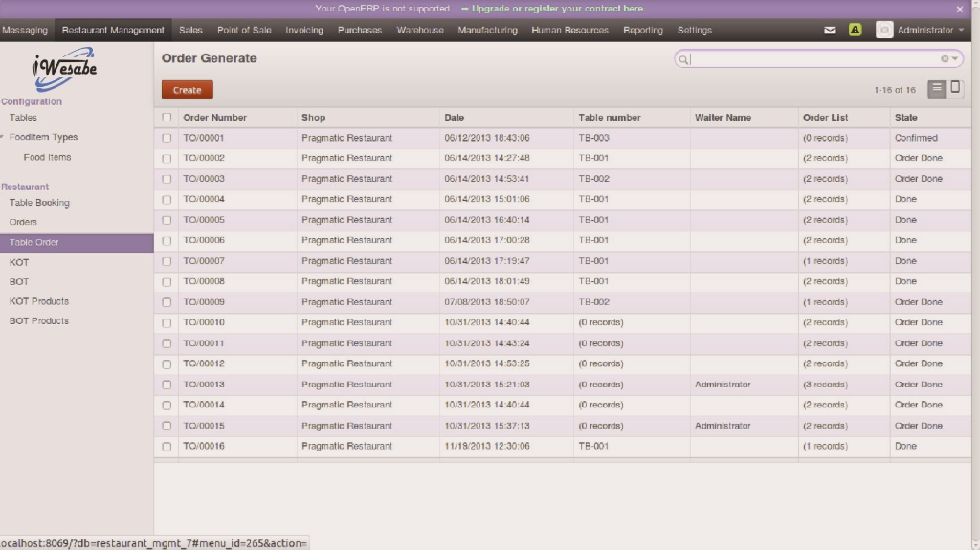980x550 pixels.
Task: Click the search magnifier icon
Action: [683, 59]
